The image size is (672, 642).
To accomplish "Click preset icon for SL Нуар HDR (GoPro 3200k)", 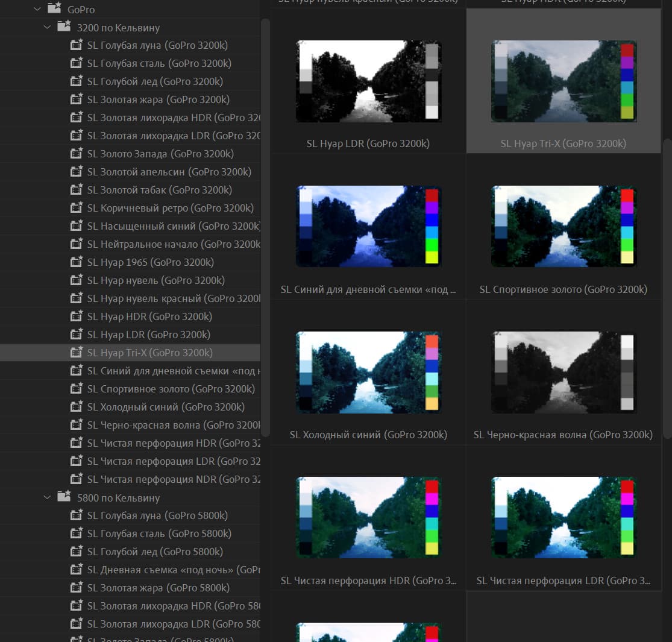I will coord(77,316).
